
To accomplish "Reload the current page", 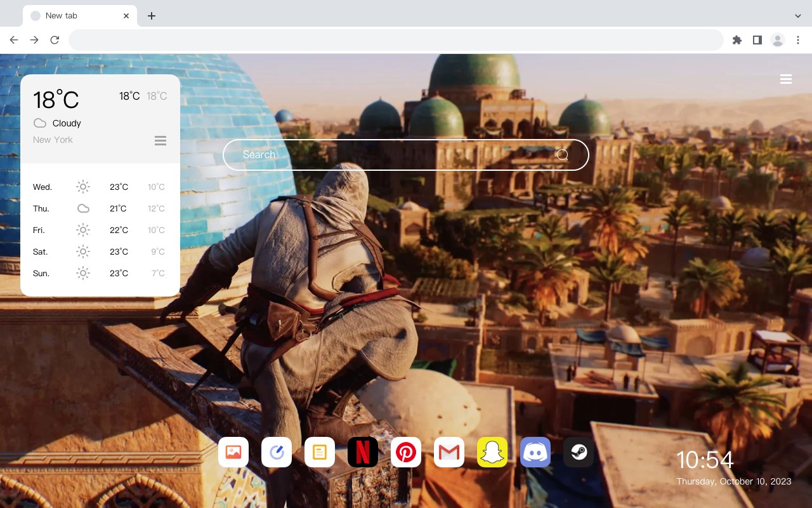I will click(55, 40).
